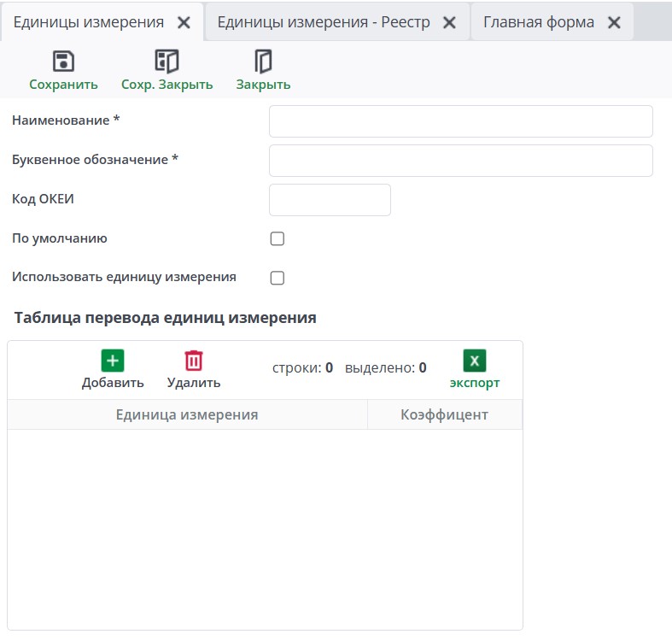Sort by Единица измерения column header
672x640 pixels.
click(x=187, y=414)
